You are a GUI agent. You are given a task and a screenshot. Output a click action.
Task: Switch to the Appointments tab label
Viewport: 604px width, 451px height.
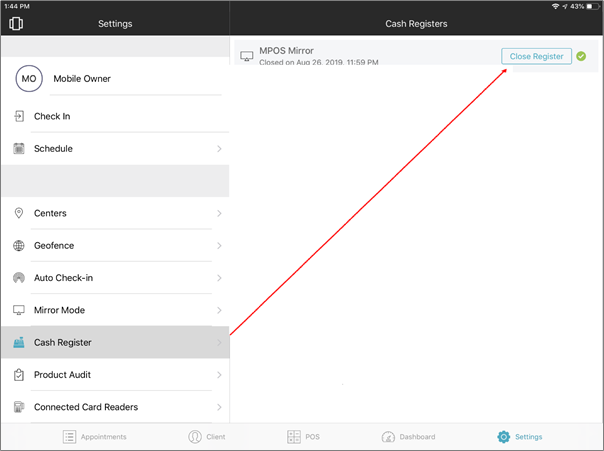pyautogui.click(x=104, y=437)
